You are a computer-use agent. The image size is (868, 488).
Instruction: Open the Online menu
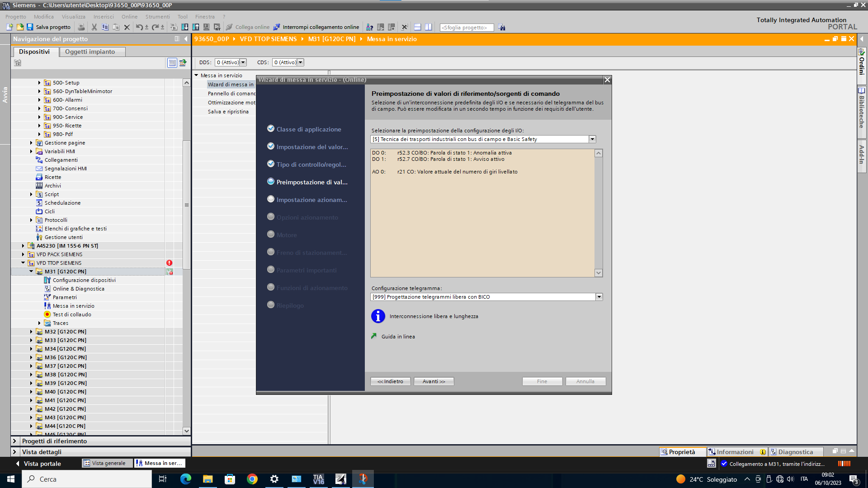coord(129,17)
